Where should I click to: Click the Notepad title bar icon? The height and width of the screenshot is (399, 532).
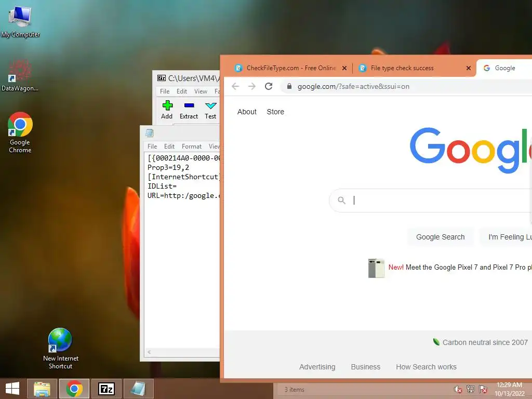[x=149, y=133]
